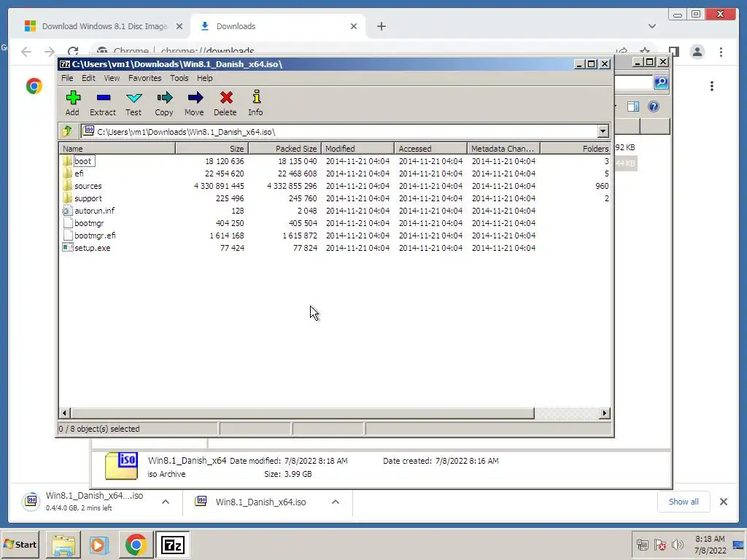This screenshot has width=747, height=560.
Task: Toggle the Explorer preview pane icon
Action: (633, 106)
